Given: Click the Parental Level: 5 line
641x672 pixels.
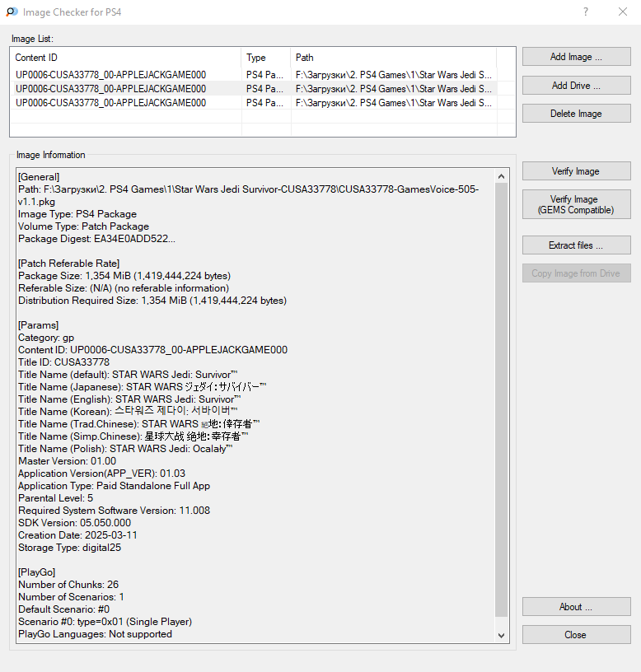Looking at the screenshot, I should coord(56,498).
